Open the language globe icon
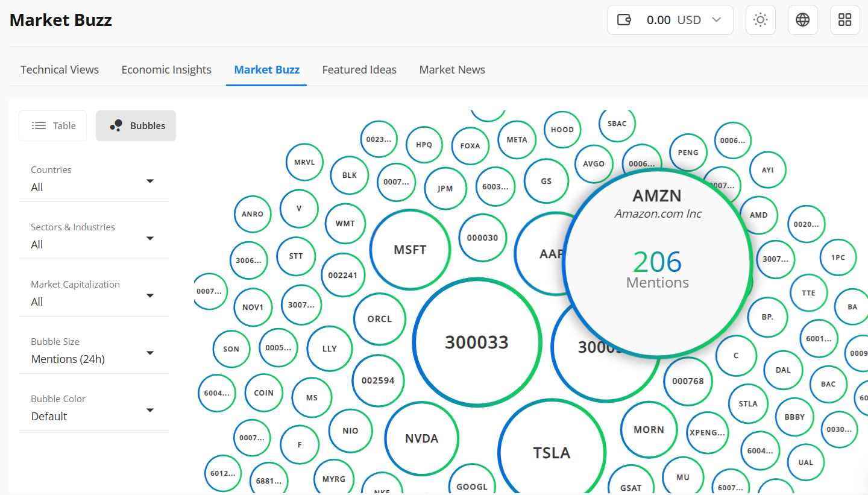The width and height of the screenshot is (868, 495). pos(803,20)
